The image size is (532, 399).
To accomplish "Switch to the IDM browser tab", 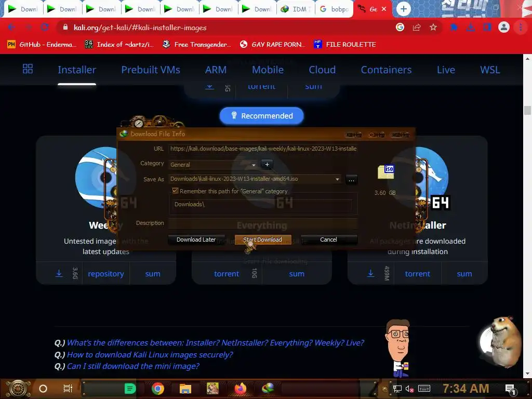I will (x=296, y=9).
